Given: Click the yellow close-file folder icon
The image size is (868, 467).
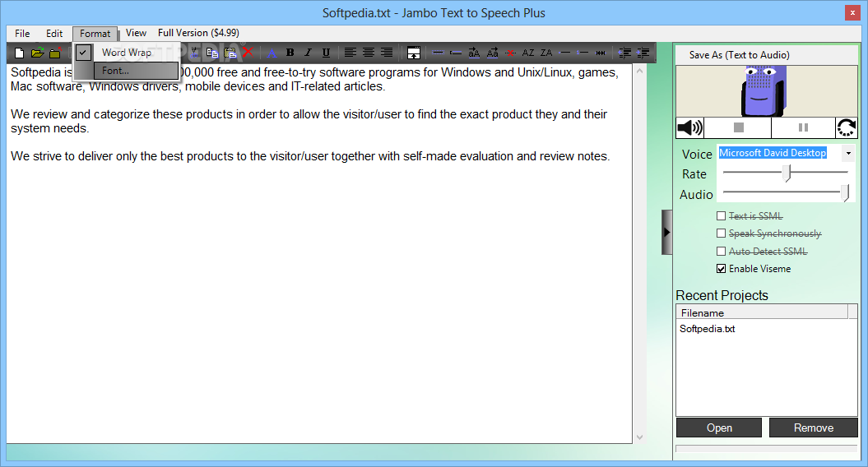Looking at the screenshot, I should tap(55, 53).
